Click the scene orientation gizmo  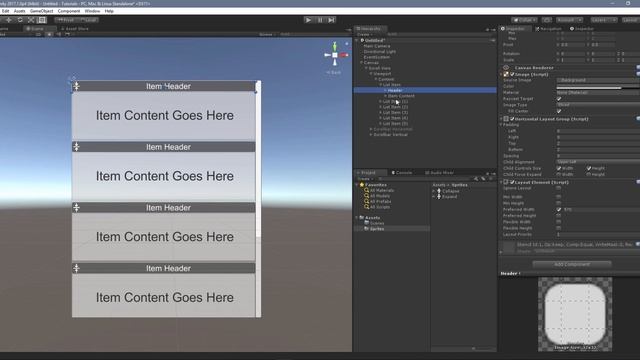pos(335,55)
